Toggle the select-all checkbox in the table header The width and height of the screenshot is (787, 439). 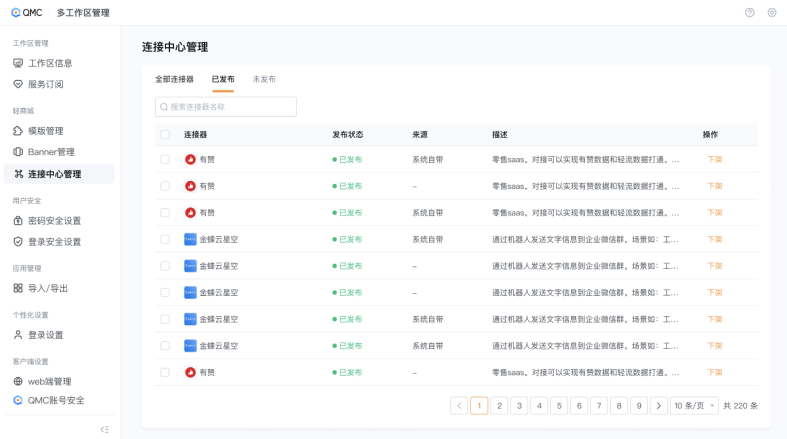coord(165,134)
